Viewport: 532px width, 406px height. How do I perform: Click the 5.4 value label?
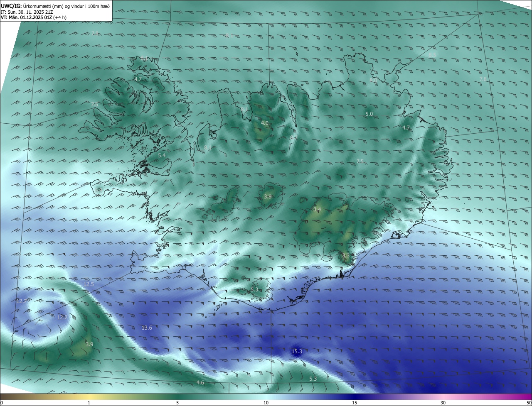(162, 156)
